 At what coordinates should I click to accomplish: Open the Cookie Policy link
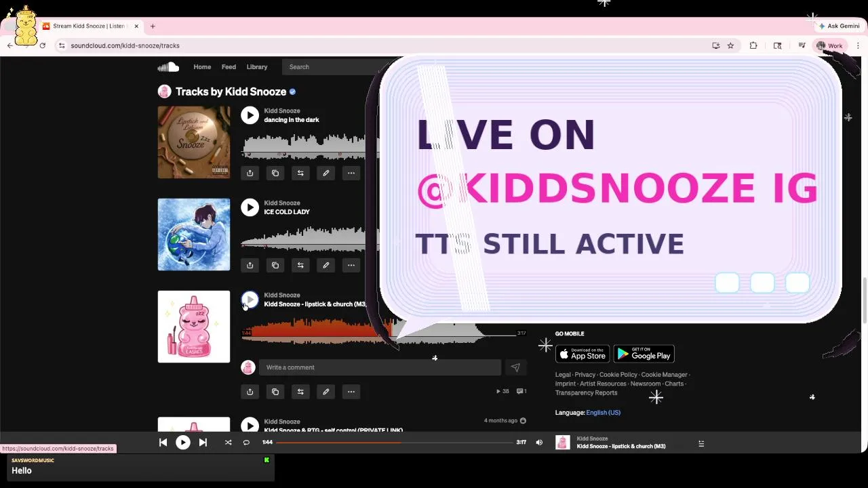click(618, 375)
